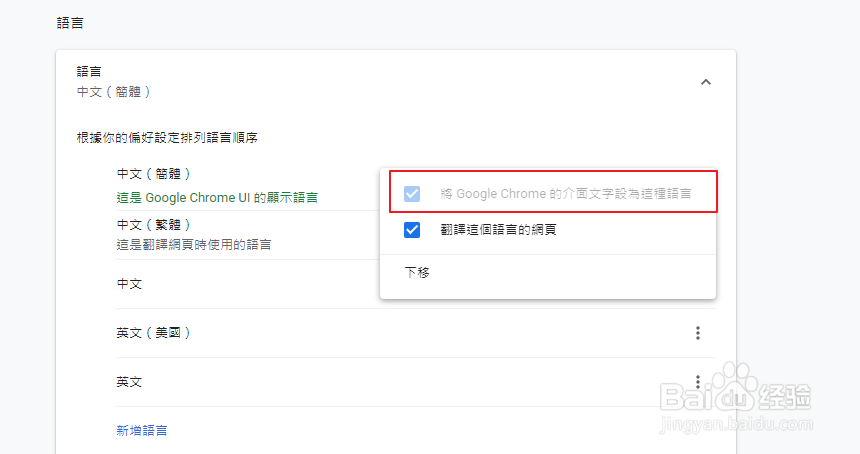The image size is (860, 454).
Task: Open more options for 英文(美國)
Action: click(x=698, y=333)
